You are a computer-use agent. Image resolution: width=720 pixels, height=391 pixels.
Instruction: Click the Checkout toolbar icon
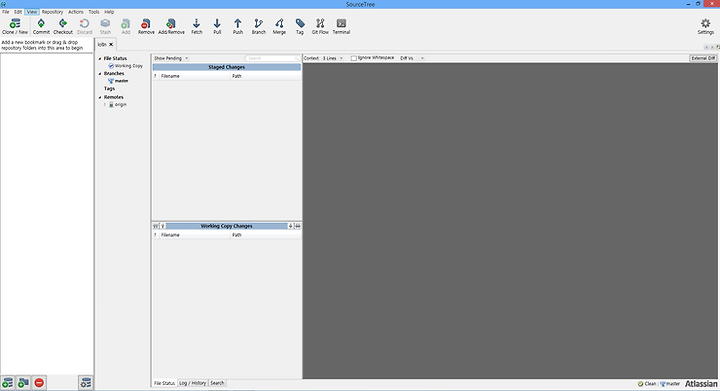[63, 26]
